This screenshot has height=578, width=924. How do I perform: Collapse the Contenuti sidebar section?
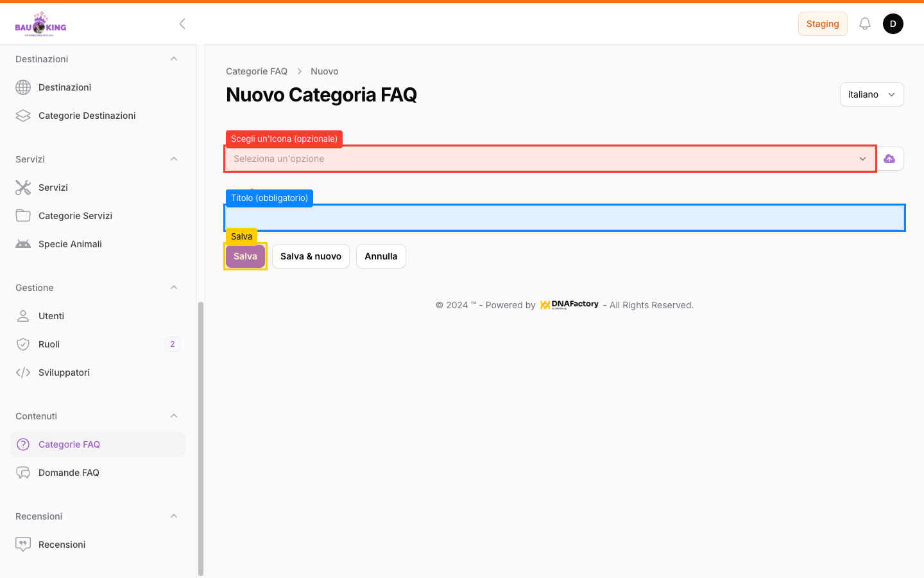(174, 416)
